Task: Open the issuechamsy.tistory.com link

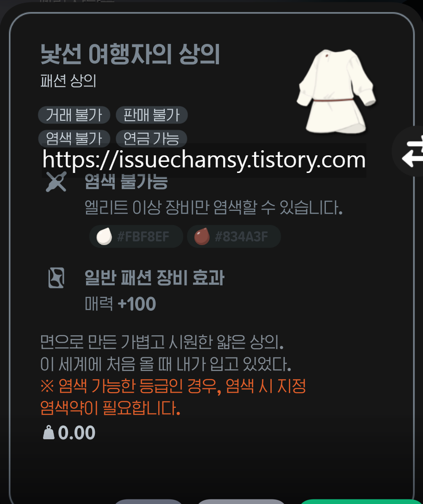Action: tap(204, 160)
